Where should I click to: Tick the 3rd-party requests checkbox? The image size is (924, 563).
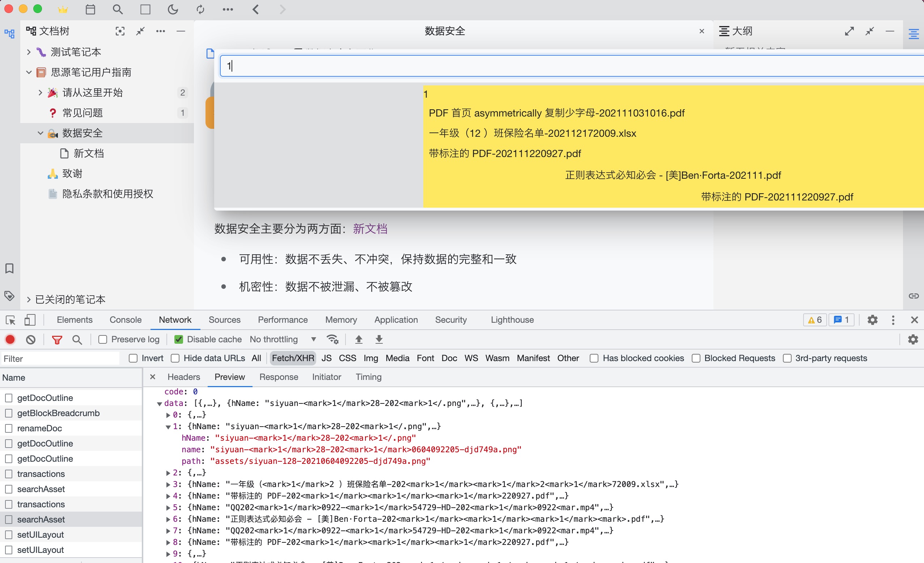click(787, 358)
